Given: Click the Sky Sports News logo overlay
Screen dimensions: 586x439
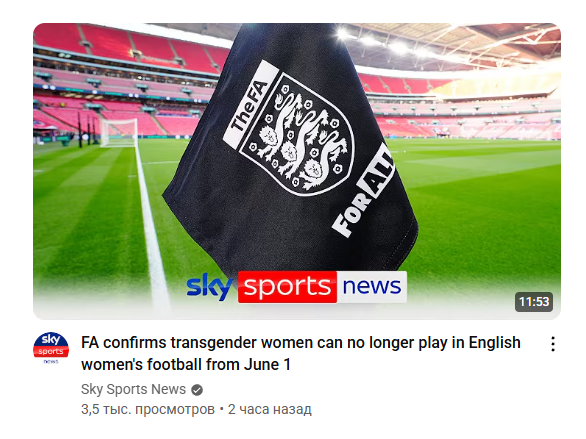Looking at the screenshot, I should pyautogui.click(x=296, y=287).
